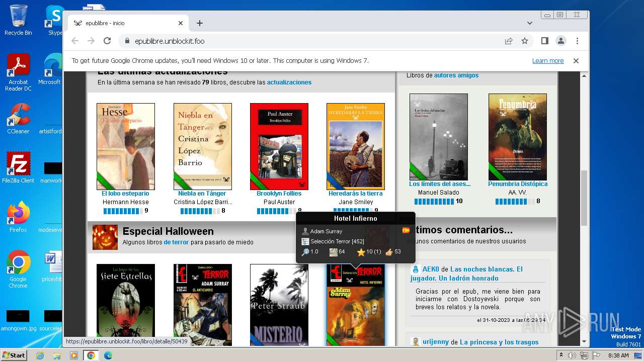Click the Niebla en Tánger title link

(202, 194)
